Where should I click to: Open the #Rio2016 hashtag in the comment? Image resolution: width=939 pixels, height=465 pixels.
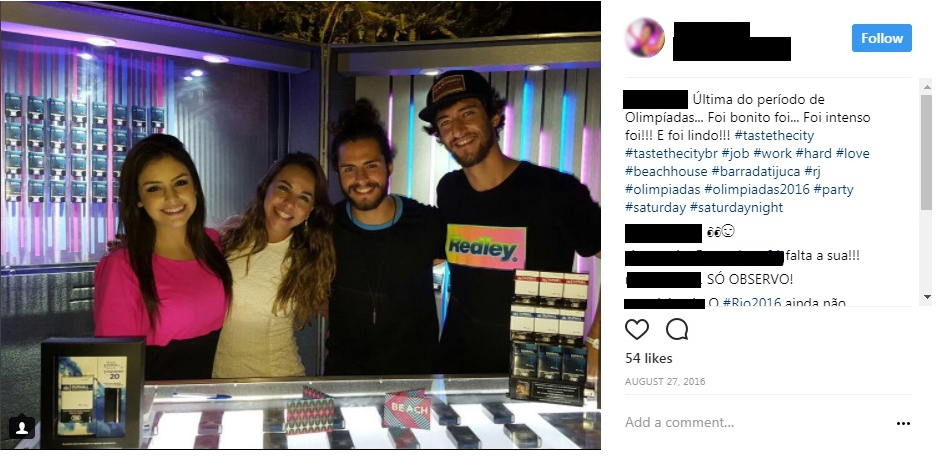click(752, 303)
